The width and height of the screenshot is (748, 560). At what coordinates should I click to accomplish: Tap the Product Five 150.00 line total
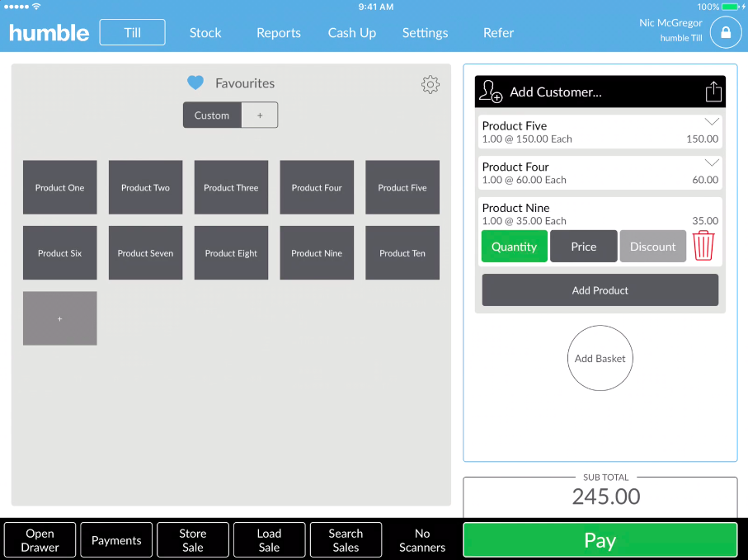click(702, 139)
